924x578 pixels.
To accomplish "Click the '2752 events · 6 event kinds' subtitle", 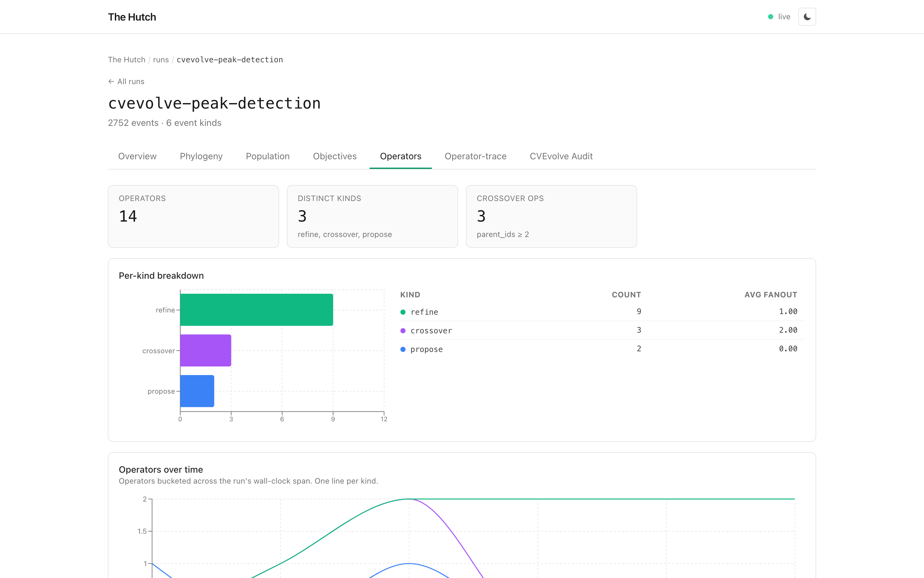I will coord(165,123).
